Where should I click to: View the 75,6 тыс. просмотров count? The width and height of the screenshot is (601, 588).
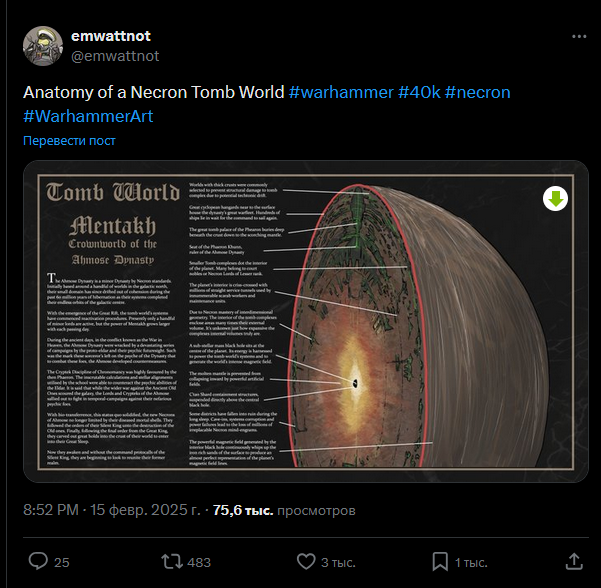(x=284, y=510)
